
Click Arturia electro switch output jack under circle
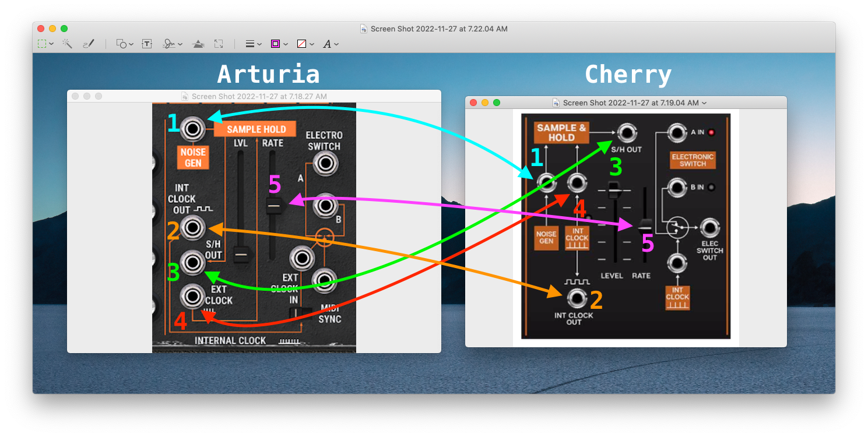click(303, 258)
